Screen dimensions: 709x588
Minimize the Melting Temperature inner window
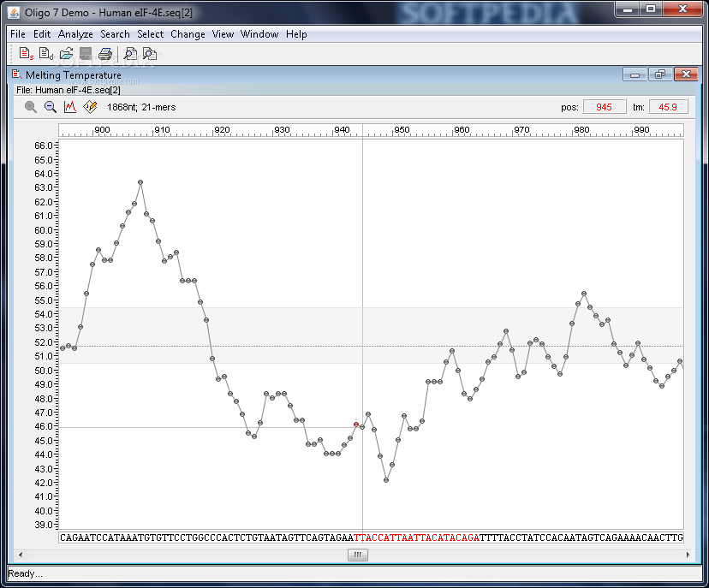[635, 74]
